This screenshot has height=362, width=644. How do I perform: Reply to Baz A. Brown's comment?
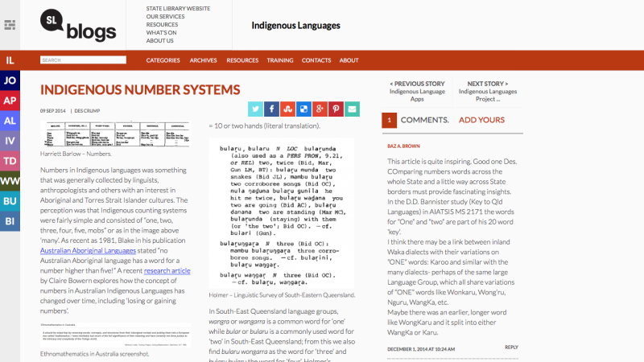[x=511, y=348]
